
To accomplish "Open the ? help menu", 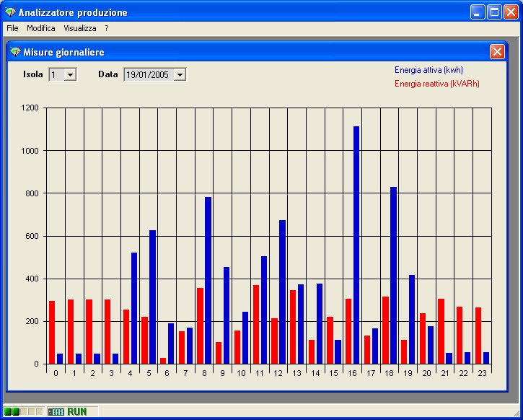I will pos(106,28).
